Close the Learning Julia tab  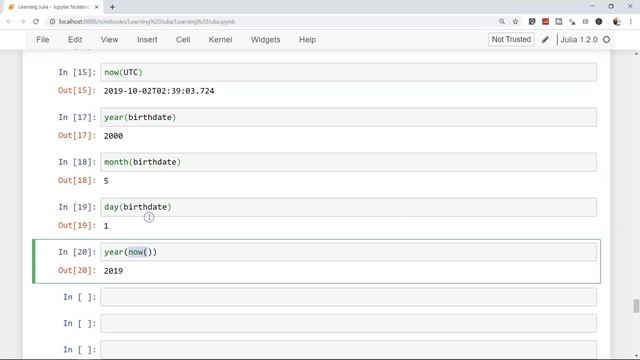[97, 7]
